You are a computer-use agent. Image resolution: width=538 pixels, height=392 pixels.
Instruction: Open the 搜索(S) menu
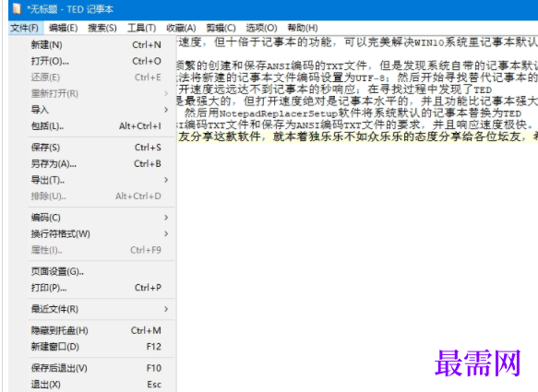(102, 28)
